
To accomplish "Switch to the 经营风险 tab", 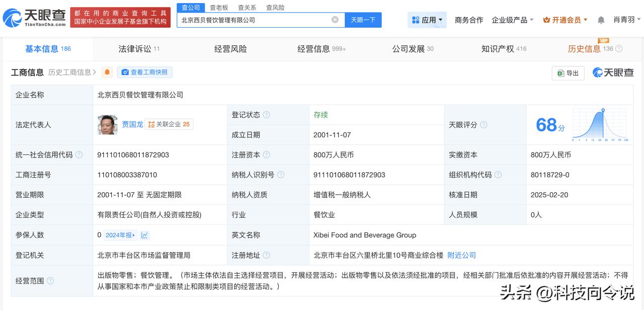I will tap(230, 49).
